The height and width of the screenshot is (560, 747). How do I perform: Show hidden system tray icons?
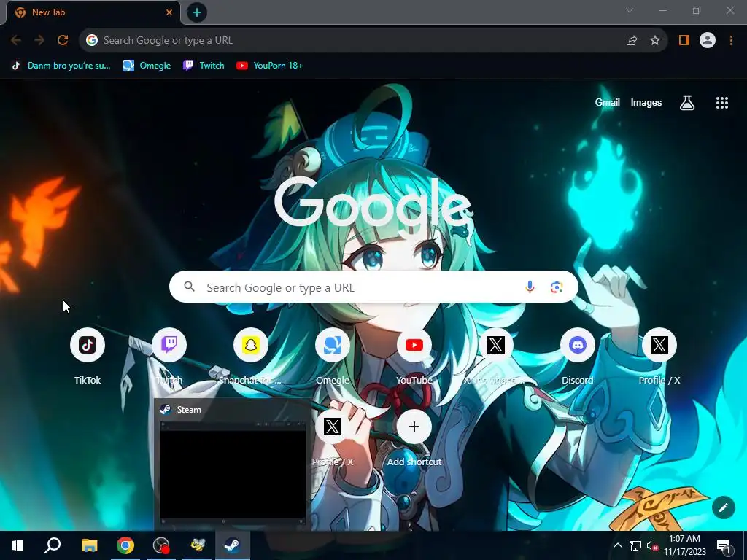(x=617, y=545)
